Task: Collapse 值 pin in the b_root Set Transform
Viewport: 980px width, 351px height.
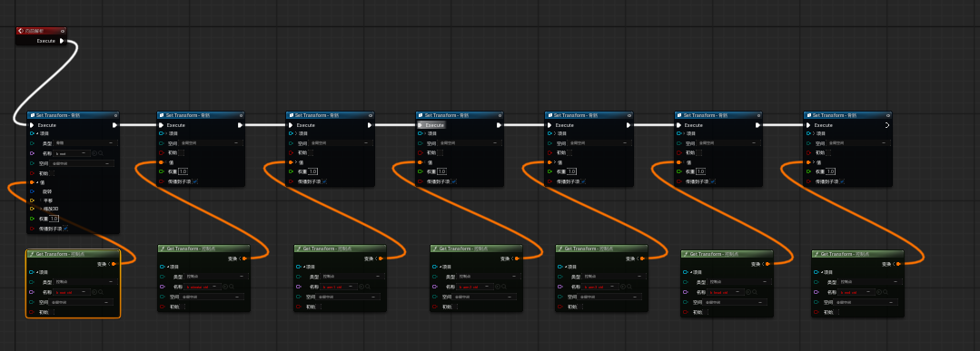Action: pos(37,182)
